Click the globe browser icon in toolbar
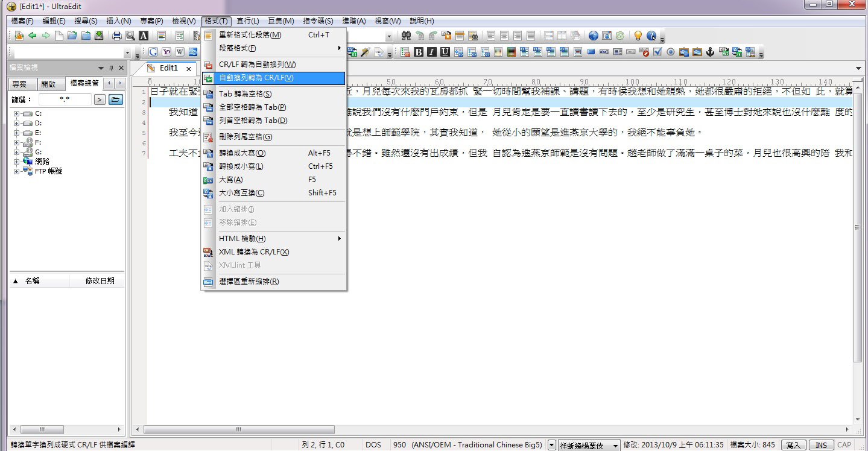Viewport: 868px width, 451px height. 594,36
